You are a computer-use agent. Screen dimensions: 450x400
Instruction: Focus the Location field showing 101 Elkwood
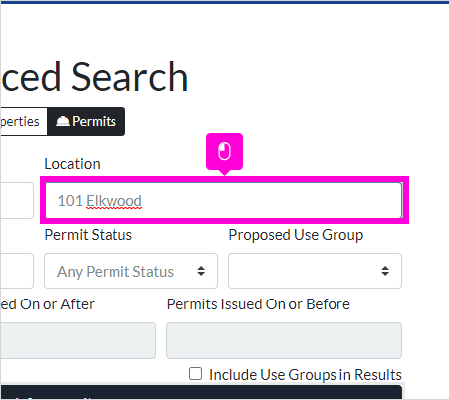pos(224,200)
